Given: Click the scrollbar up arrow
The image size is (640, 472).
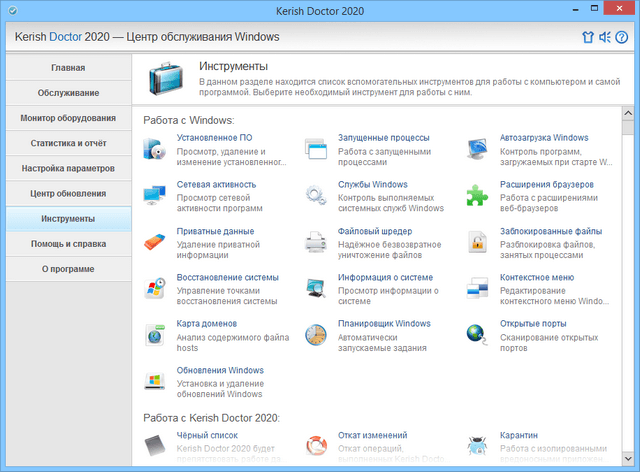Looking at the screenshot, I should [x=628, y=114].
